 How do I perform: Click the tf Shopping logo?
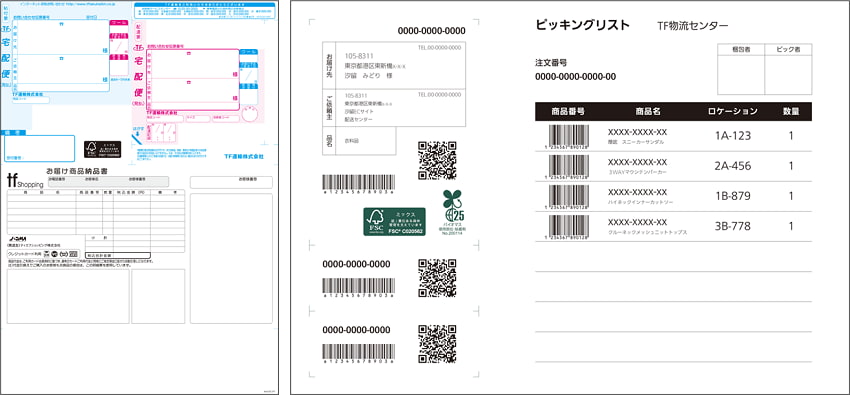click(24, 182)
